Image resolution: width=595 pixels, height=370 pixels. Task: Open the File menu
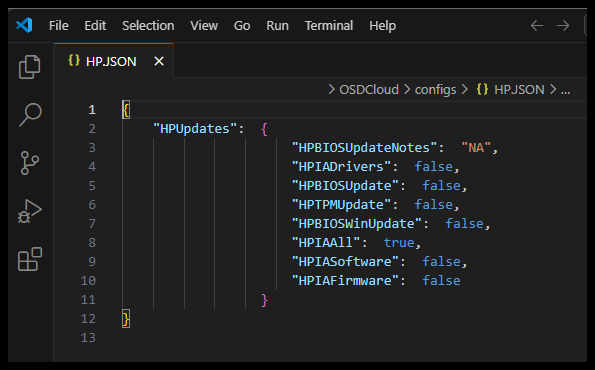(x=59, y=25)
